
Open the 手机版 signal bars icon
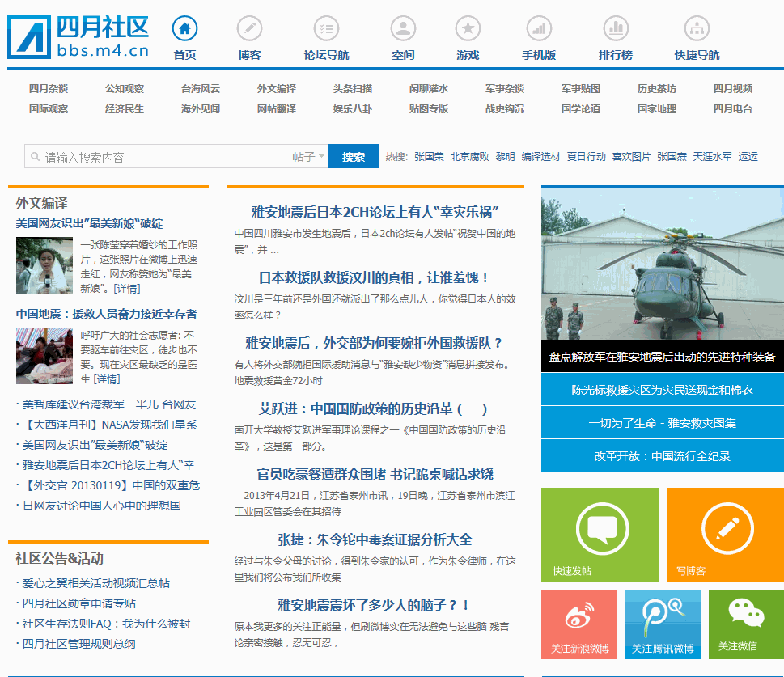538,29
